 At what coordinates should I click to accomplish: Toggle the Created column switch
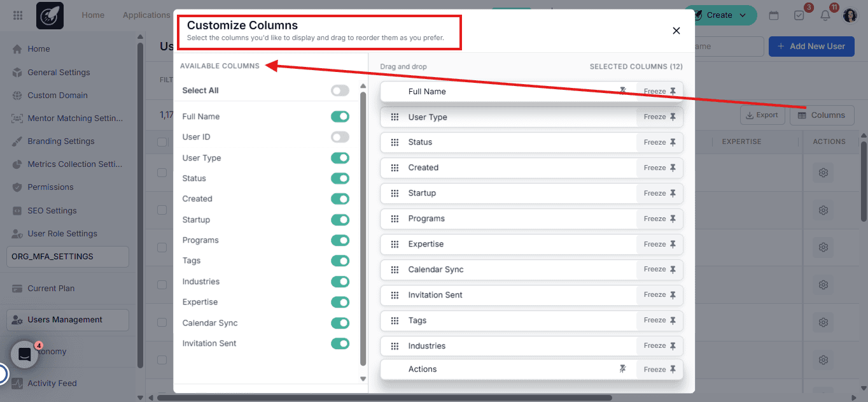340,199
